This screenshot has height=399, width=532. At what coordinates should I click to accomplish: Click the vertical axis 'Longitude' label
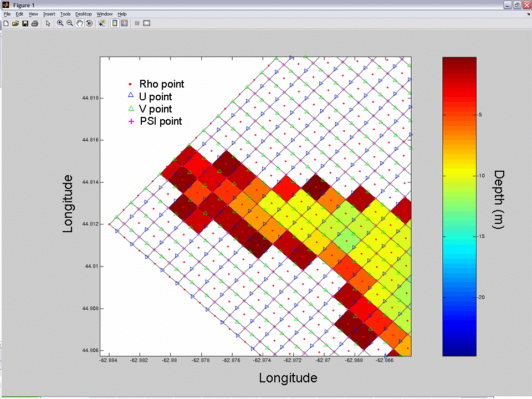pos(68,203)
